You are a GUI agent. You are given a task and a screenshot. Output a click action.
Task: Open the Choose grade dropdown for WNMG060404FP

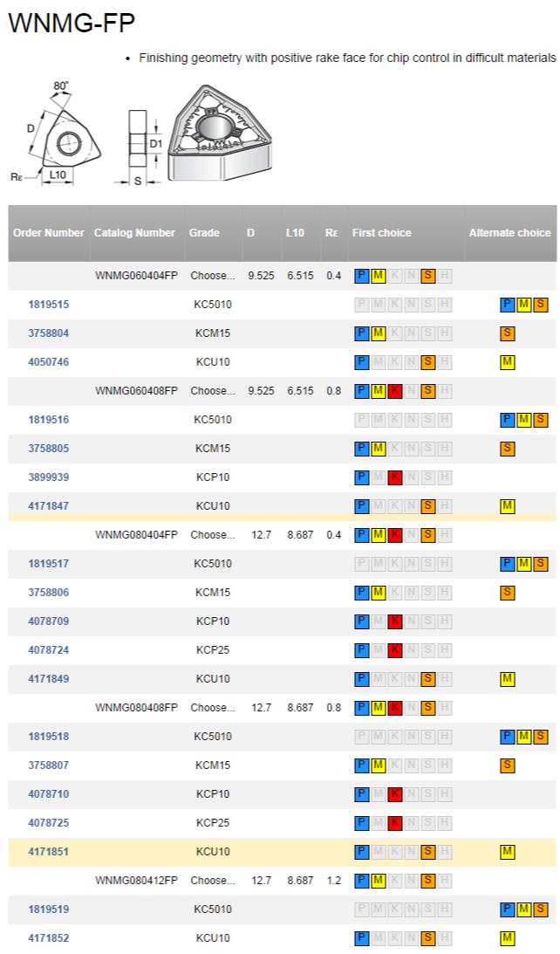(213, 276)
